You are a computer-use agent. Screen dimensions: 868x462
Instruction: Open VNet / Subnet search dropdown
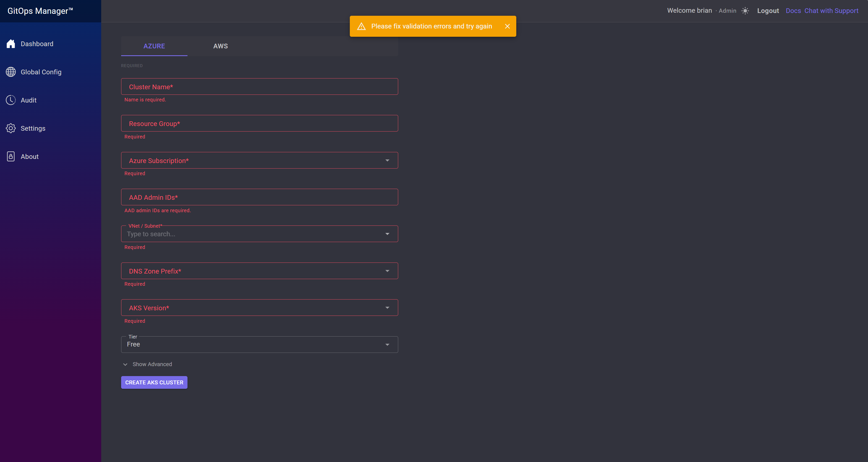click(259, 234)
